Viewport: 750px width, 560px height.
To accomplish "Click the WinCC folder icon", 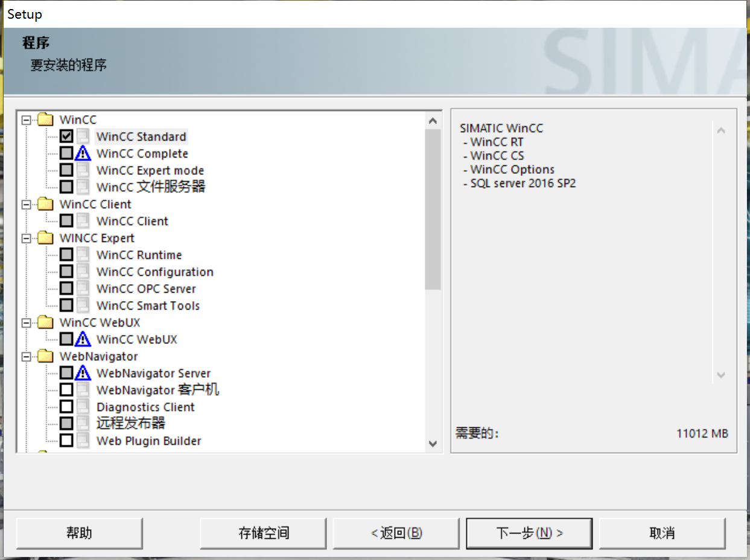I will tap(46, 119).
